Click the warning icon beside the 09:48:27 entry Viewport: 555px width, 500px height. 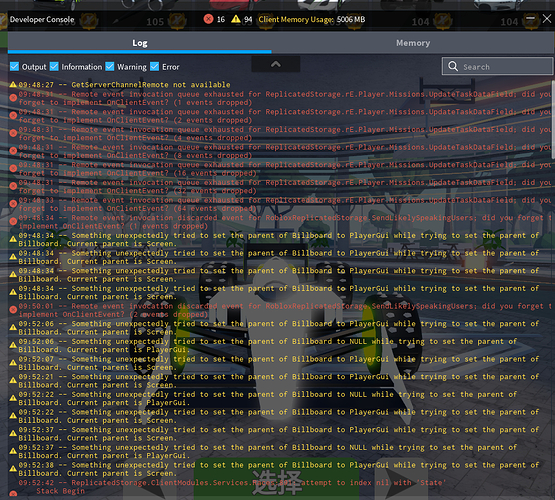coord(13,85)
